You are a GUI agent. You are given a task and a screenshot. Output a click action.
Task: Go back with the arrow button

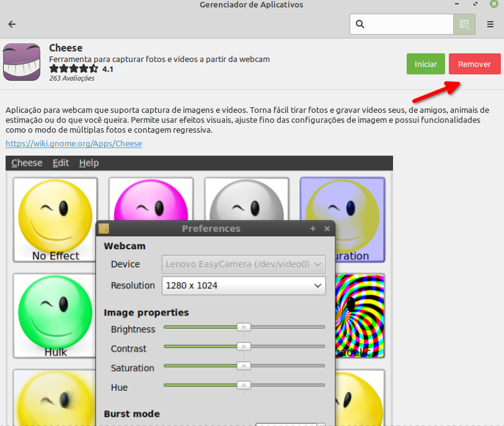12,24
